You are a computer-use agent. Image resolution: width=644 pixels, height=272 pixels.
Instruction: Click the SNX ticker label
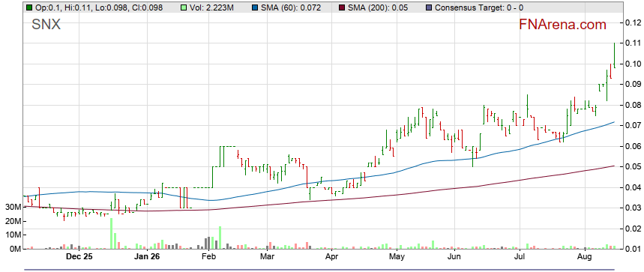click(46, 25)
